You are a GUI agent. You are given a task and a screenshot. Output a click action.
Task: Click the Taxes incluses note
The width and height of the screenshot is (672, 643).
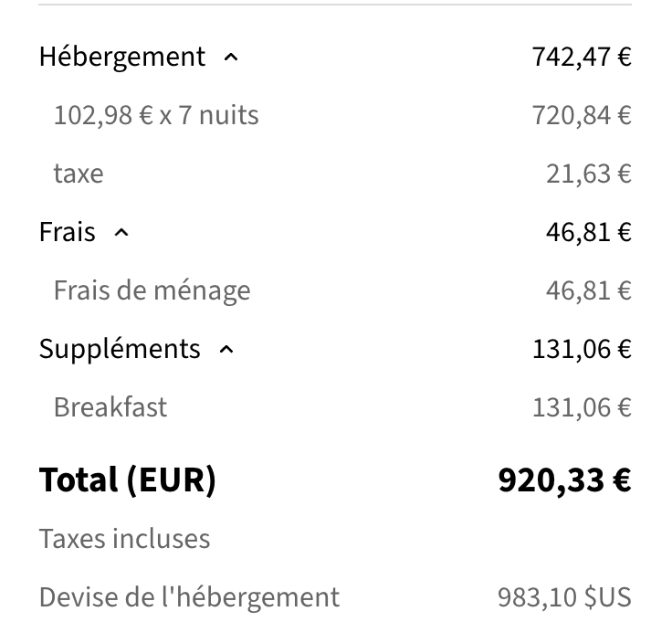point(124,539)
